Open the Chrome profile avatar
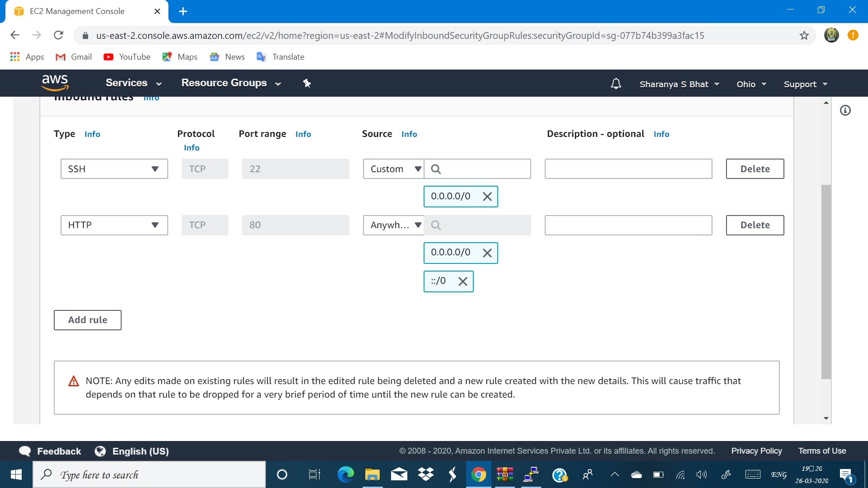Viewport: 868px width, 488px height. (831, 35)
